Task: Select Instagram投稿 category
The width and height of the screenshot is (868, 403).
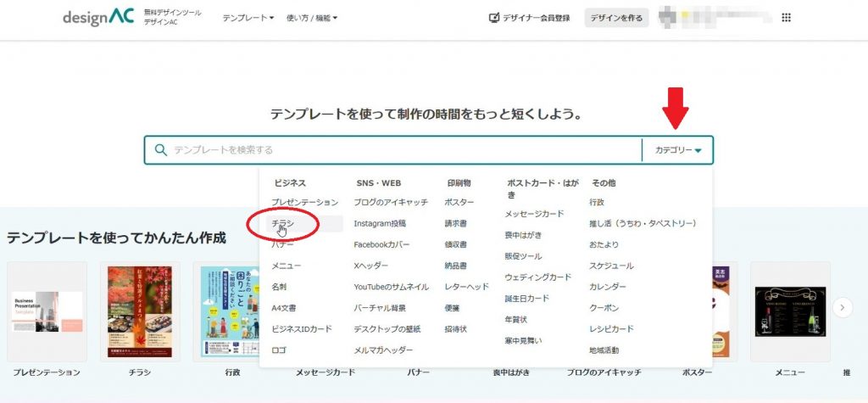Action: click(380, 223)
